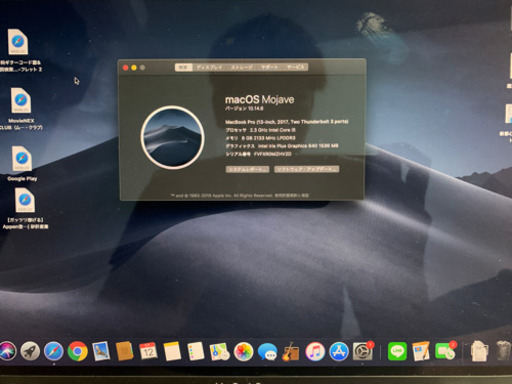Click the Mojave circular wallpaper image
512x384 pixels.
172,137
